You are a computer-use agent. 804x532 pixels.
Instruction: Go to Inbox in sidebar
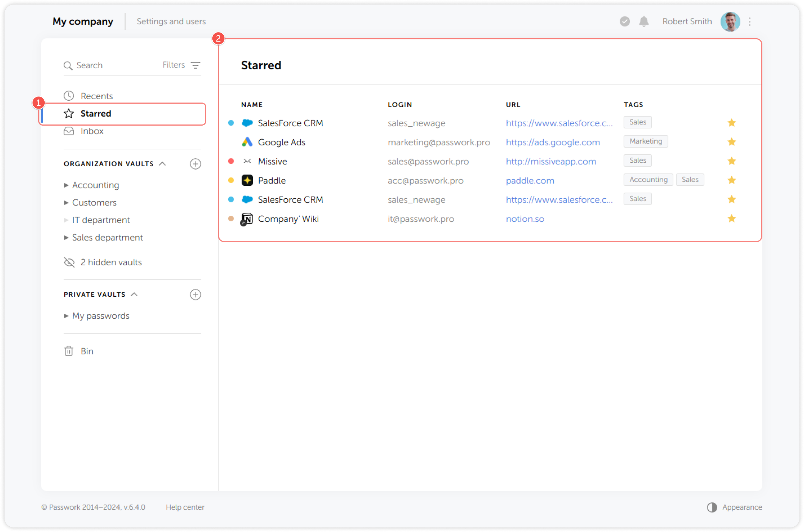92,131
